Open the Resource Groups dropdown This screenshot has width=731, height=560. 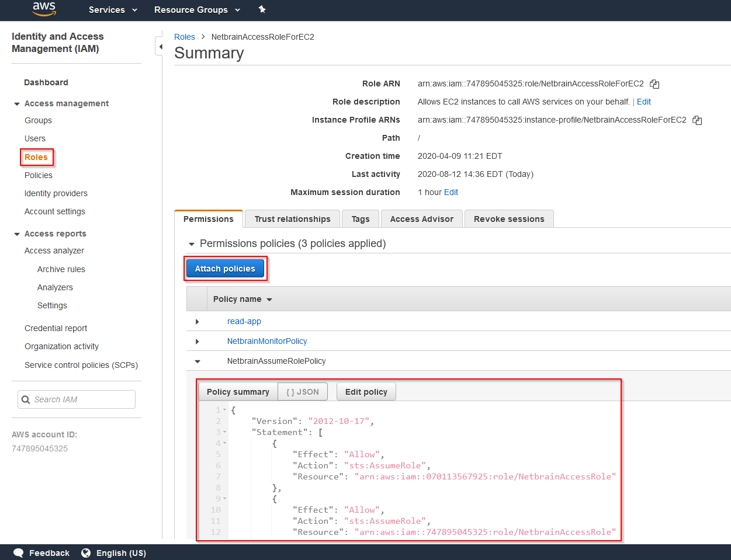[197, 10]
